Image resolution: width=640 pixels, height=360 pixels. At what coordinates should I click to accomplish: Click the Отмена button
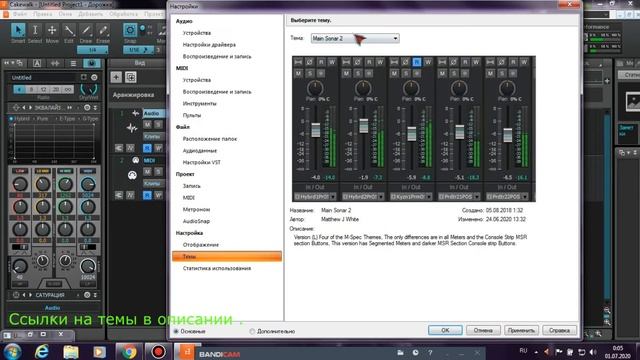click(483, 330)
